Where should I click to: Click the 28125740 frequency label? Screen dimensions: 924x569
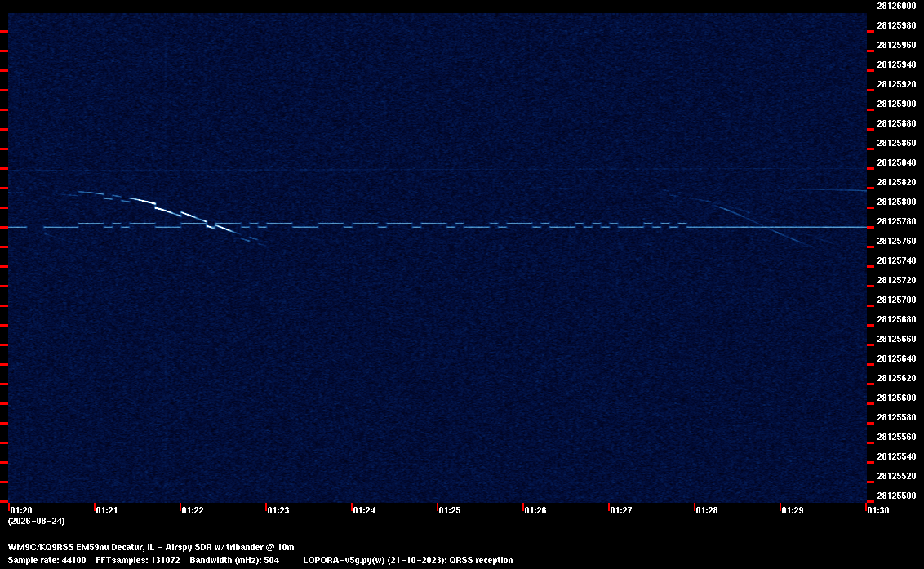pyautogui.click(x=896, y=260)
